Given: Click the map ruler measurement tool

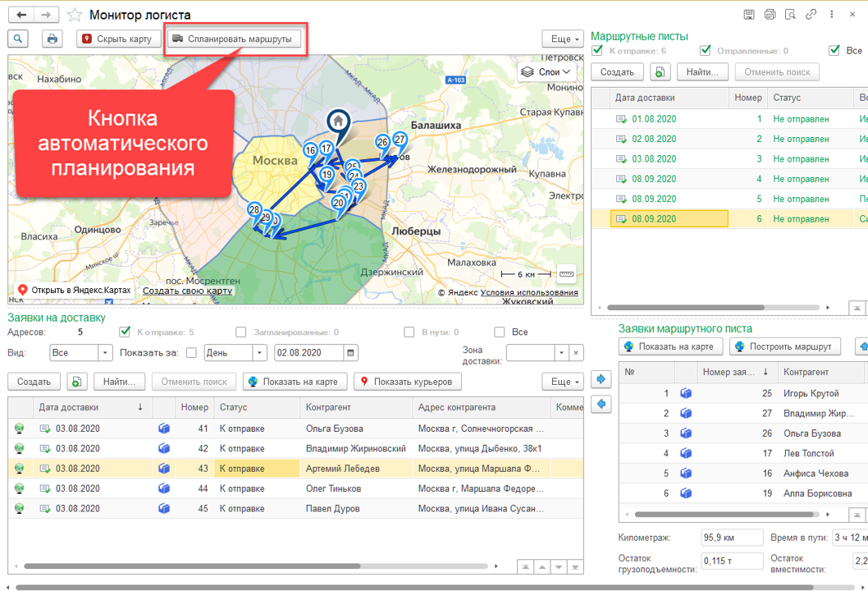Looking at the screenshot, I should [x=565, y=274].
